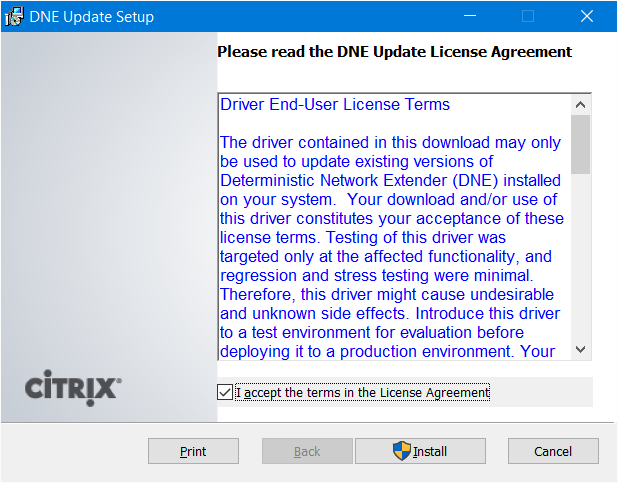Click inside the license terms text box
This screenshot has width=618, height=483.
click(395, 227)
